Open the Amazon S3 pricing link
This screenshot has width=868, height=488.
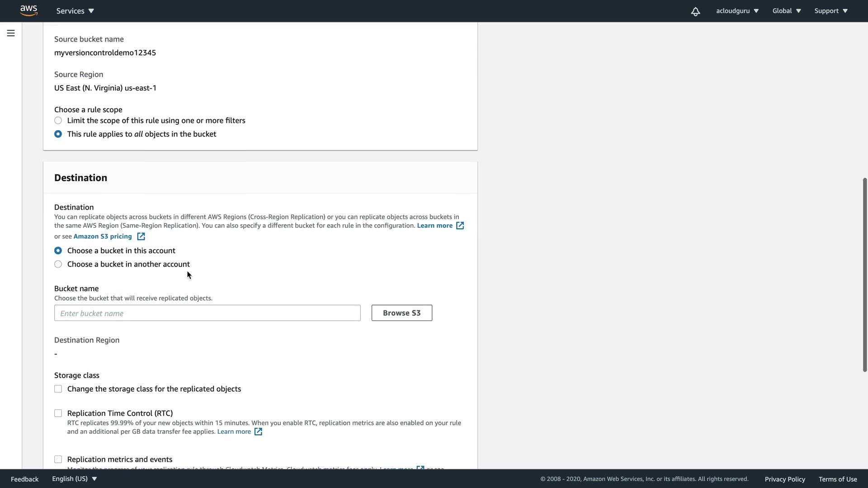click(103, 236)
